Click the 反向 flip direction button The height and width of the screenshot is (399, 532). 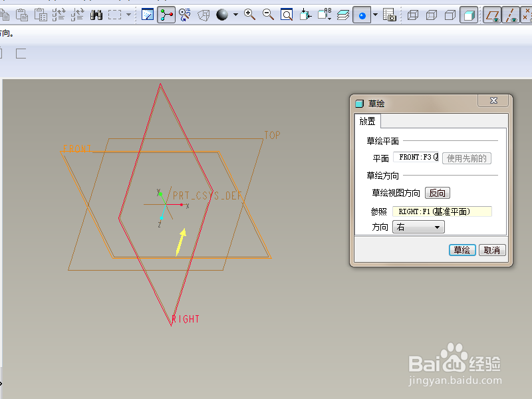(437, 193)
